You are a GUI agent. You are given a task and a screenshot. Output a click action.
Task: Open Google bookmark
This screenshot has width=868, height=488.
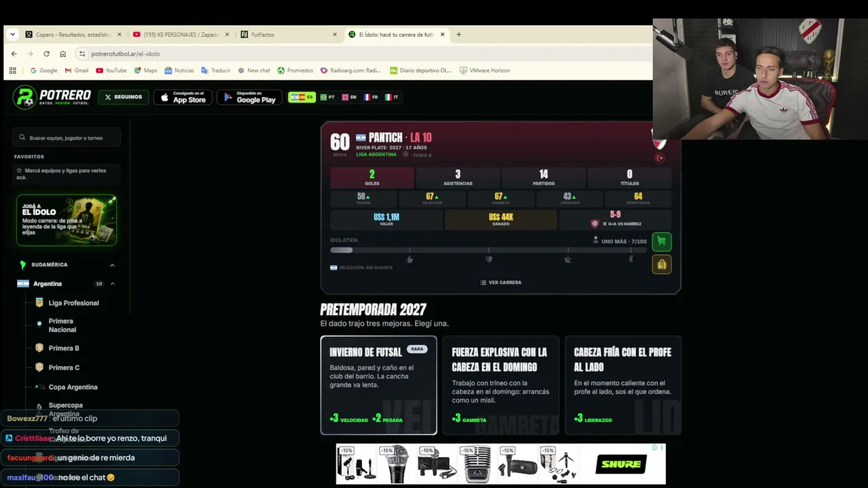point(44,70)
